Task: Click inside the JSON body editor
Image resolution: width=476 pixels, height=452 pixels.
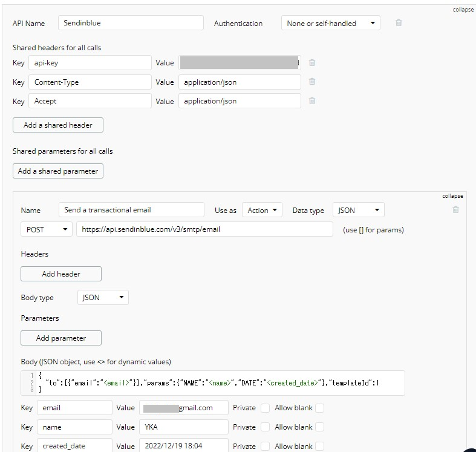Action: pos(213,383)
